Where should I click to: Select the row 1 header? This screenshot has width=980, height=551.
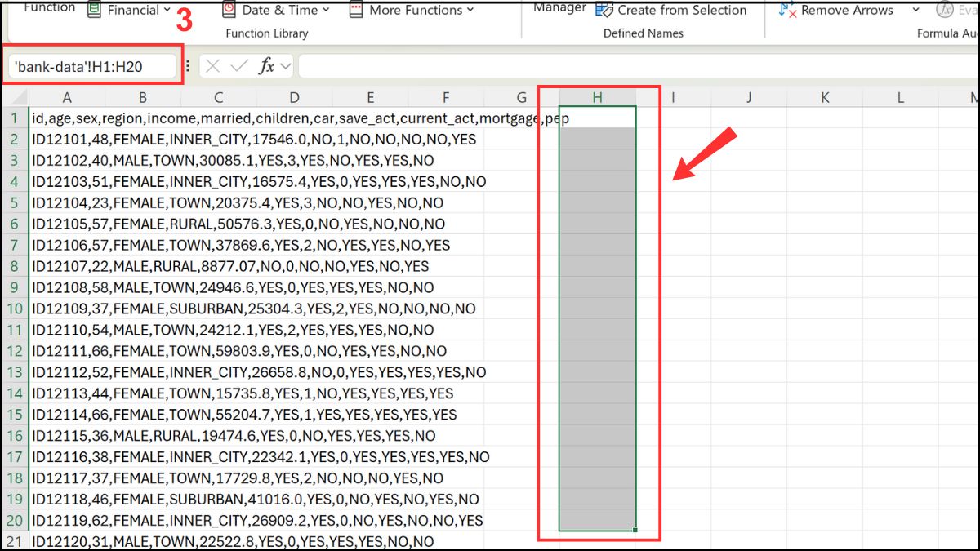tap(14, 117)
